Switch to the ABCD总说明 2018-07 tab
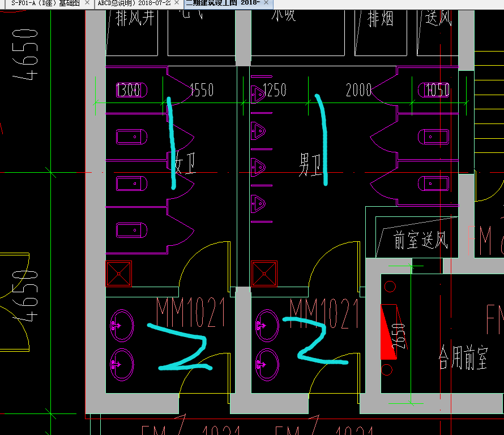 tap(134, 3)
